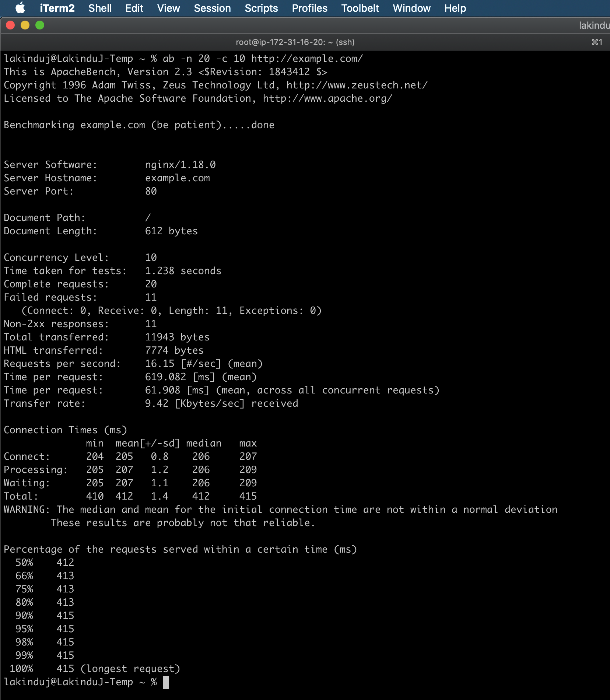Click the WARNING line about median and mean
This screenshot has height=700, width=610.
[x=280, y=510]
